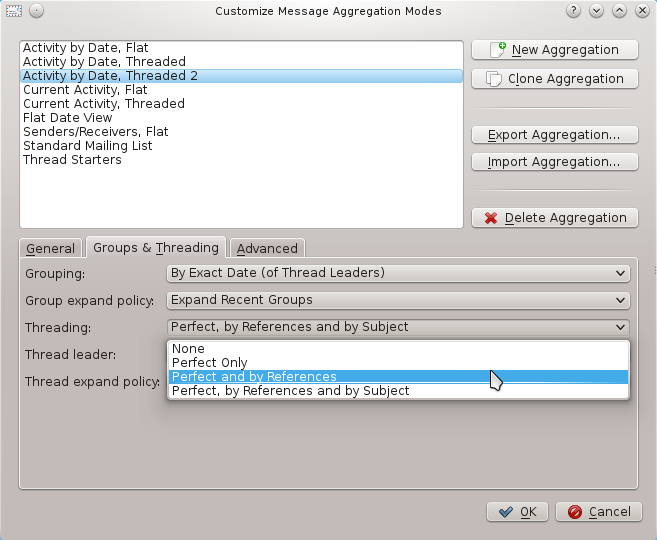Select Standard Mailing List aggregation

coord(241,146)
